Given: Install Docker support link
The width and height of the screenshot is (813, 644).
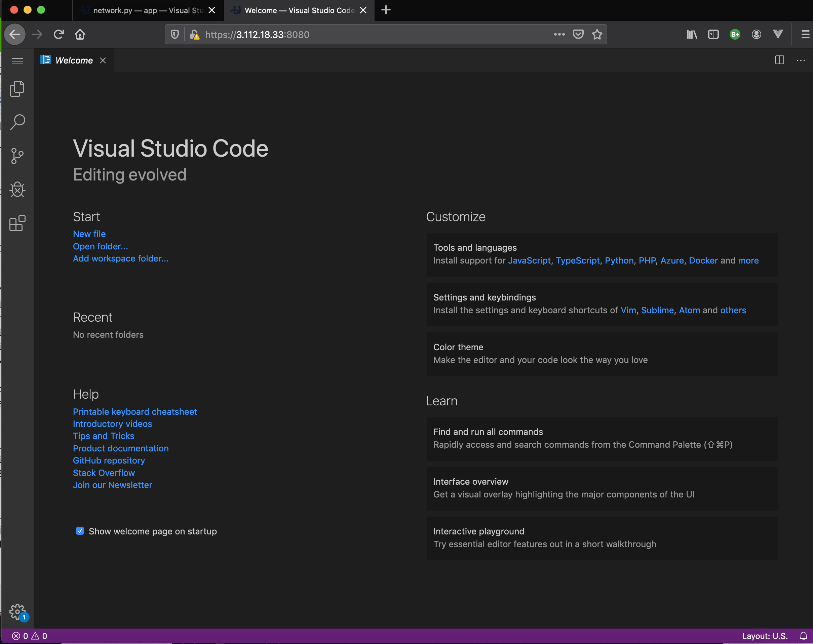Looking at the screenshot, I should [x=703, y=260].
